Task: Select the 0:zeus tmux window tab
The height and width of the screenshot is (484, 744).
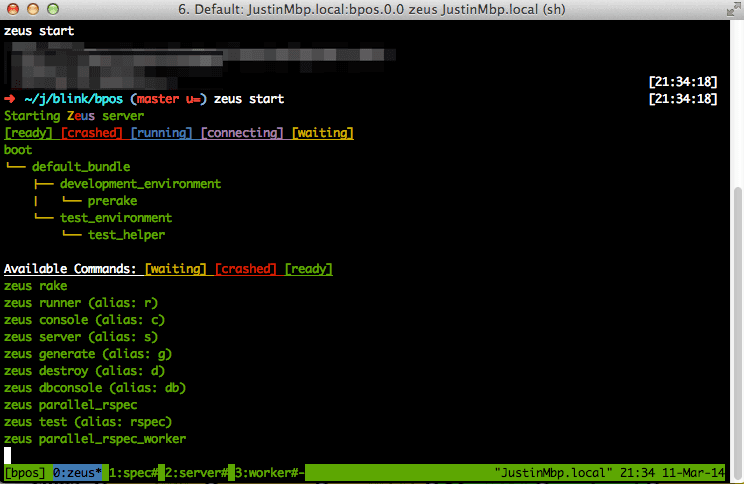Action: click(x=77, y=472)
